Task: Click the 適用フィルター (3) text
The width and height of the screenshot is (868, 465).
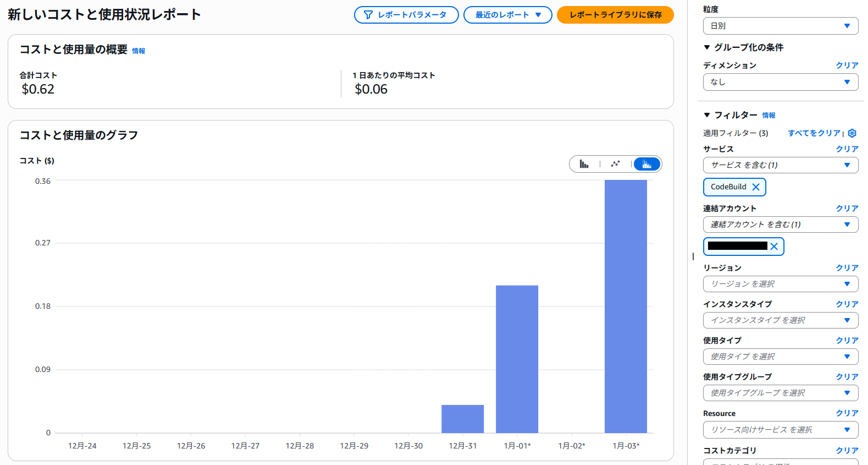Action: [736, 133]
